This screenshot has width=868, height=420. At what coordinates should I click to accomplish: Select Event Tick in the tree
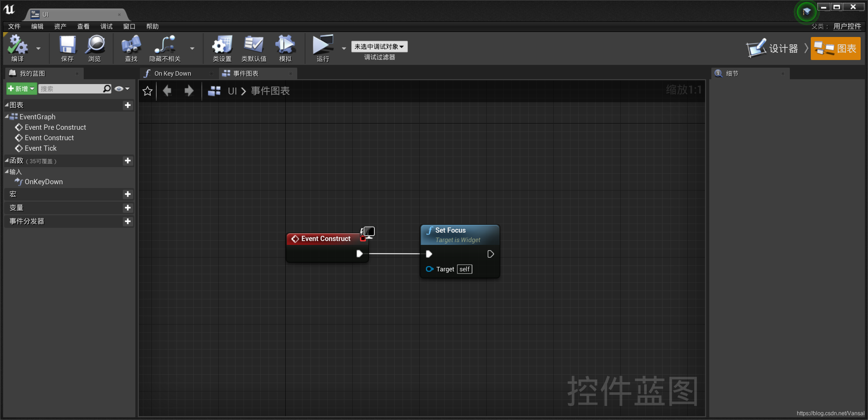pyautogui.click(x=40, y=148)
